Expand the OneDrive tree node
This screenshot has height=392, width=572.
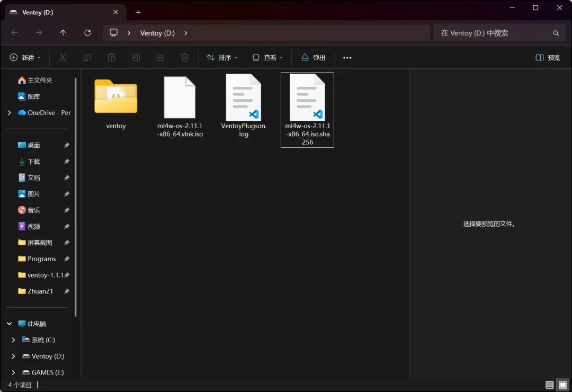[10, 113]
